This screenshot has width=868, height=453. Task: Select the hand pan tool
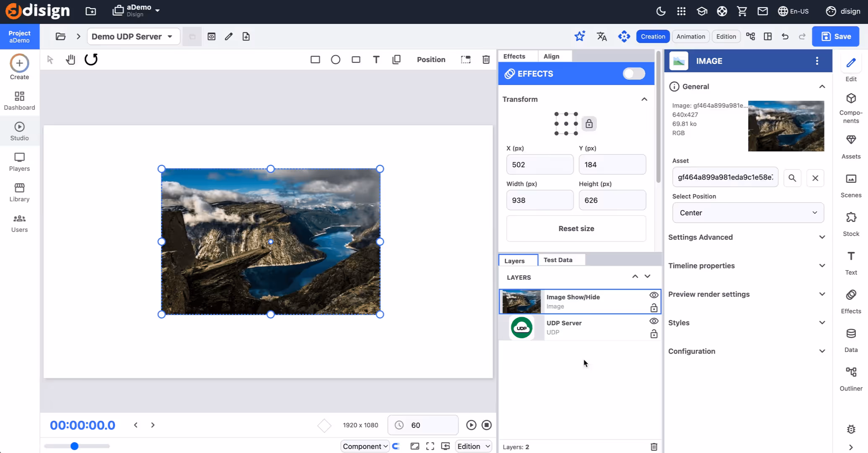pyautogui.click(x=70, y=60)
